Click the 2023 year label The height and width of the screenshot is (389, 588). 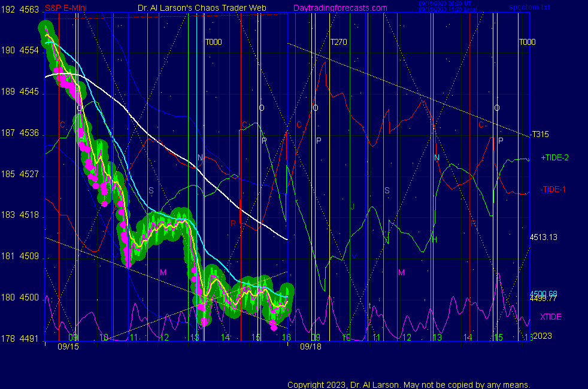click(x=542, y=336)
